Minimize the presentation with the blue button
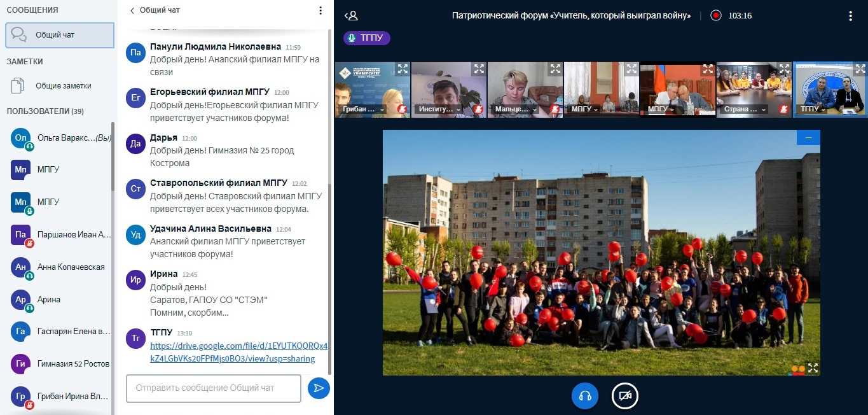 pyautogui.click(x=808, y=137)
